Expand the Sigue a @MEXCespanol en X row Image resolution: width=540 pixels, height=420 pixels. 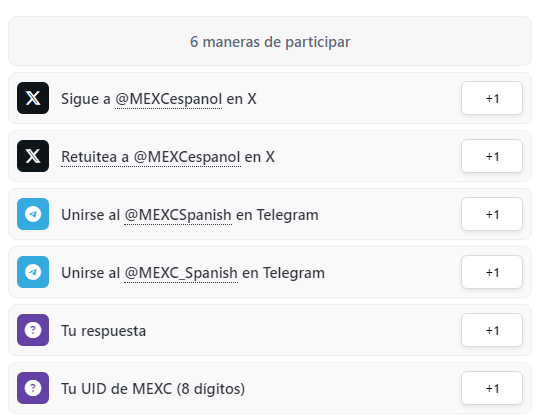(270, 98)
